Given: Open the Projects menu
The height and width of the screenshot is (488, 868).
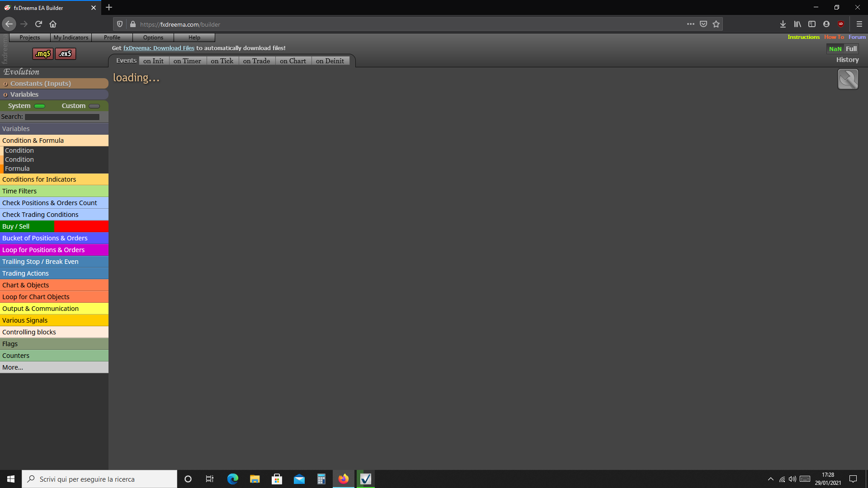Looking at the screenshot, I should coord(30,38).
